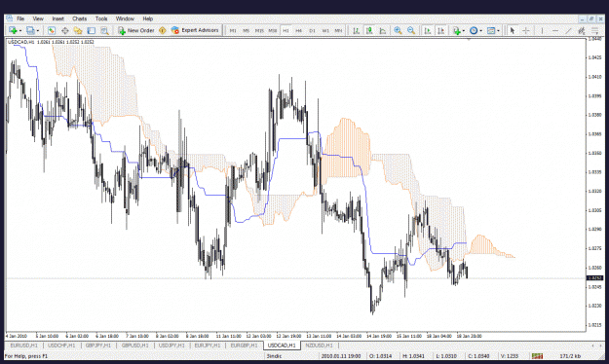Expand the Templates dropdown arrow
This screenshot has width=609, height=364.
point(498,30)
